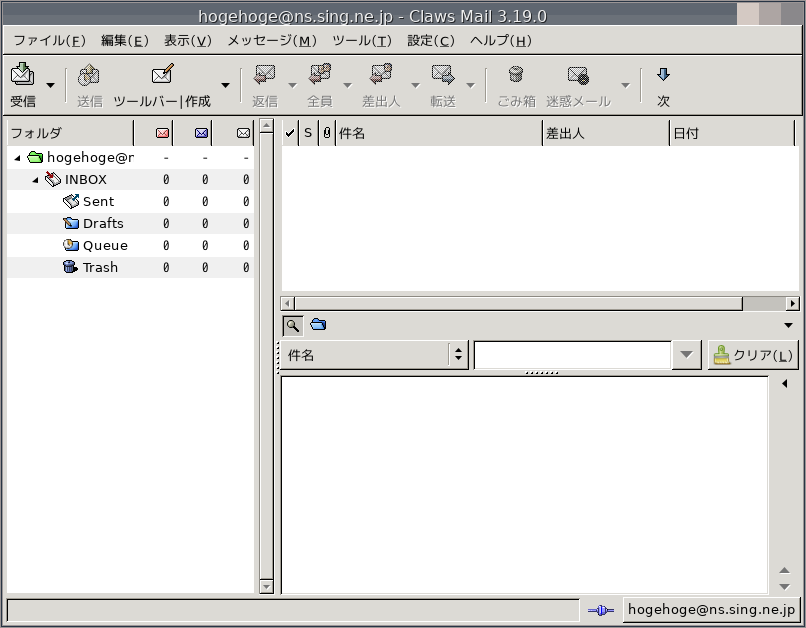
Task: Open the 設定(C) menu
Action: click(x=431, y=41)
